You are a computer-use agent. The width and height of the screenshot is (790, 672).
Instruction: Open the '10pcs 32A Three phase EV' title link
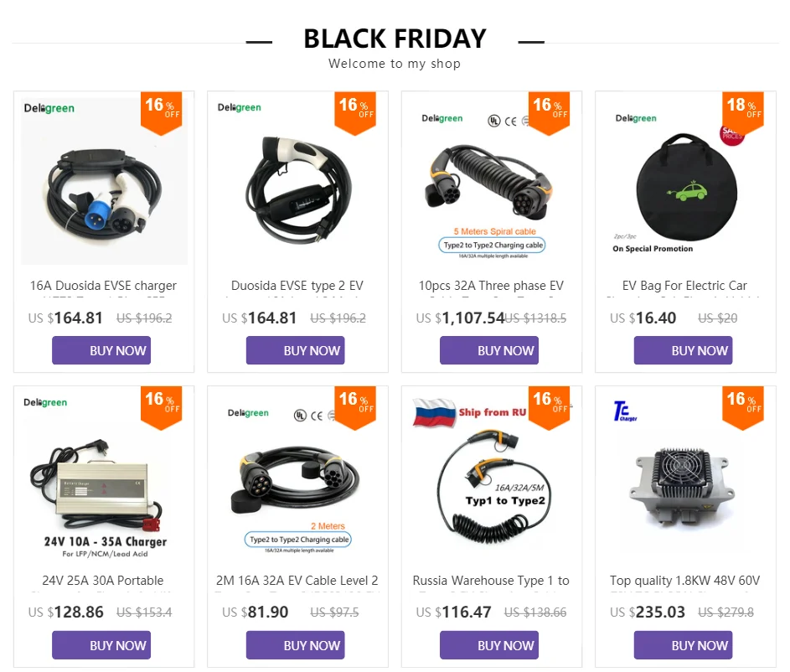(x=491, y=286)
